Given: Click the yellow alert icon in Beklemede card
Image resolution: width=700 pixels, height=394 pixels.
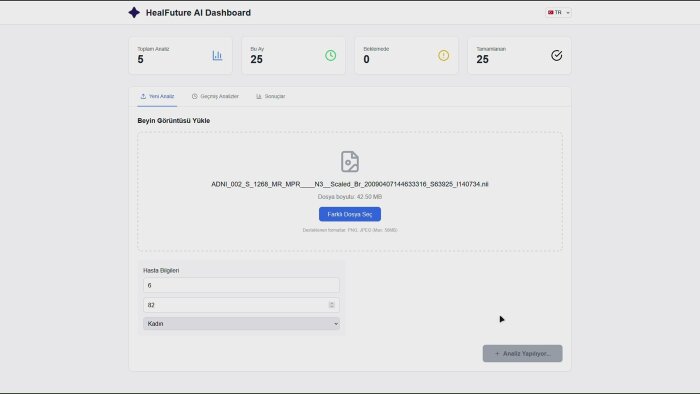Looking at the screenshot, I should point(443,55).
